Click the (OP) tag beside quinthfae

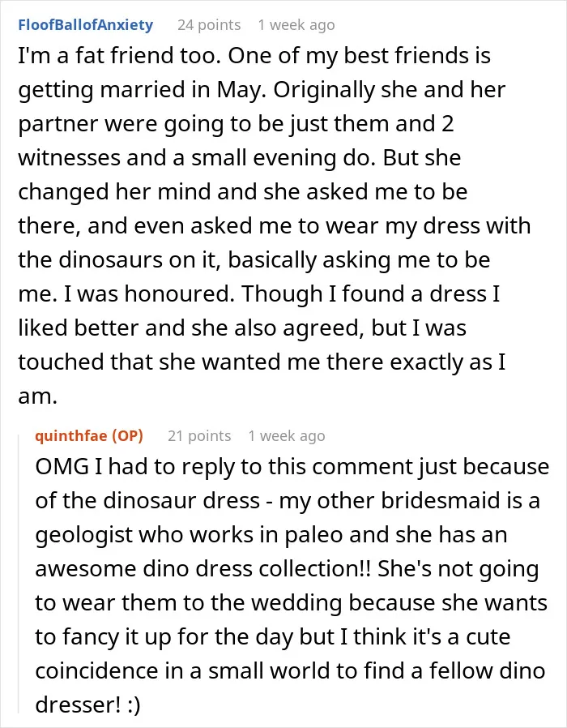tap(126, 435)
